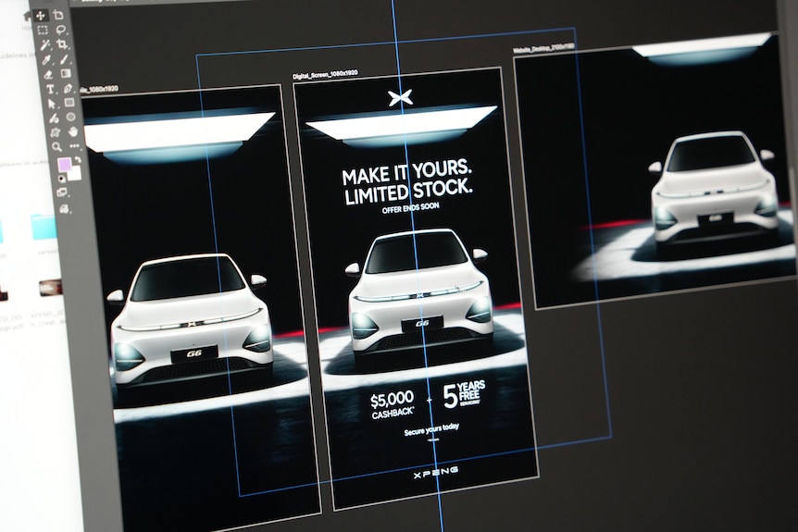Select the Ellipse shape tool
This screenshot has width=798, height=532.
coord(70,117)
